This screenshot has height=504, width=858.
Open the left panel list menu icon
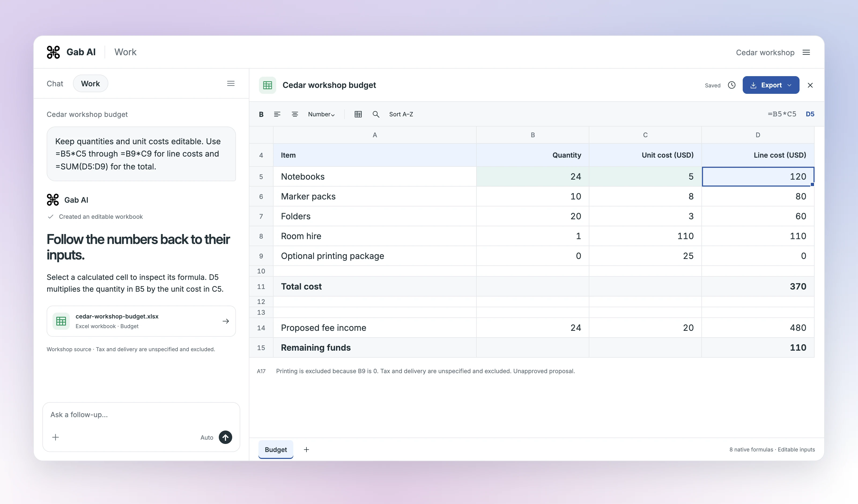pos(231,83)
